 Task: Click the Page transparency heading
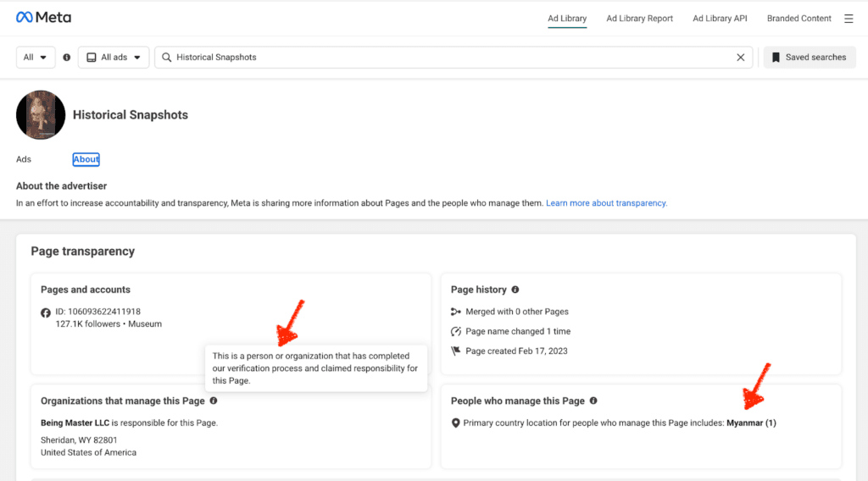[82, 252]
